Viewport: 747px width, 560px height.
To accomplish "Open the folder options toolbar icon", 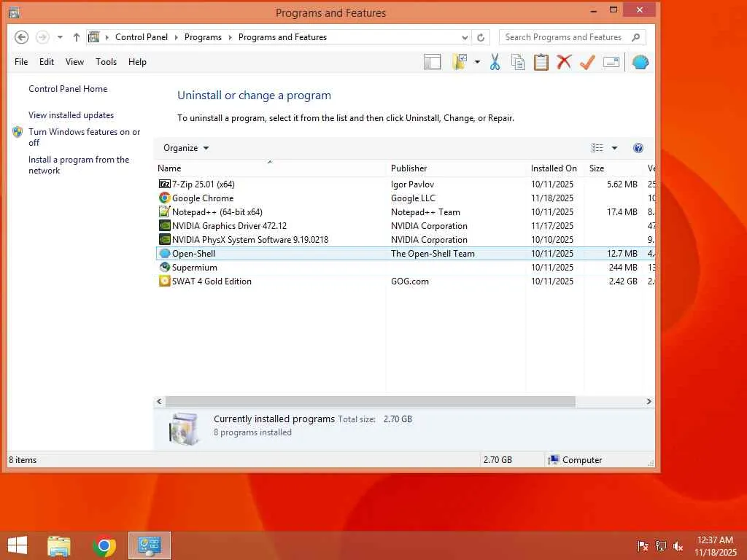I will coord(460,62).
